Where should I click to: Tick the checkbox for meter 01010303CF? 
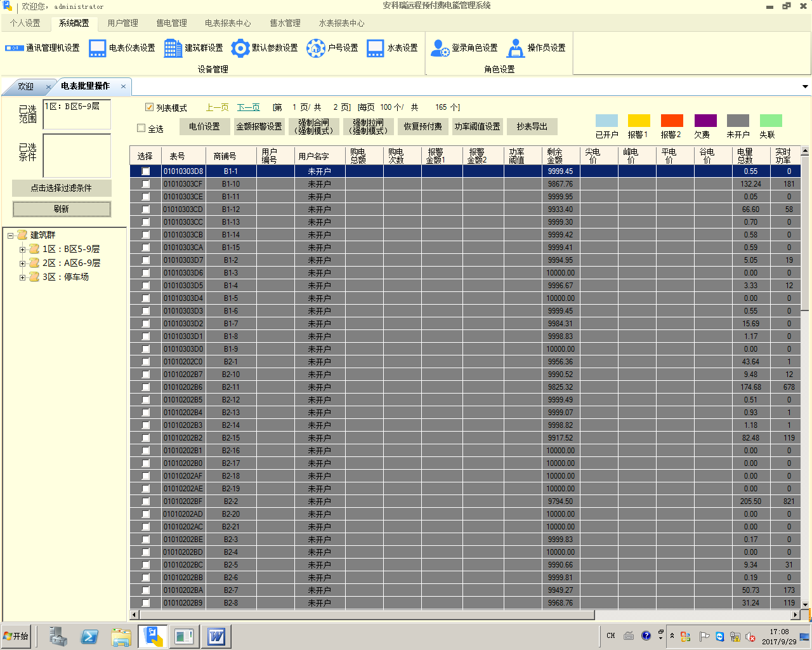pyautogui.click(x=146, y=184)
